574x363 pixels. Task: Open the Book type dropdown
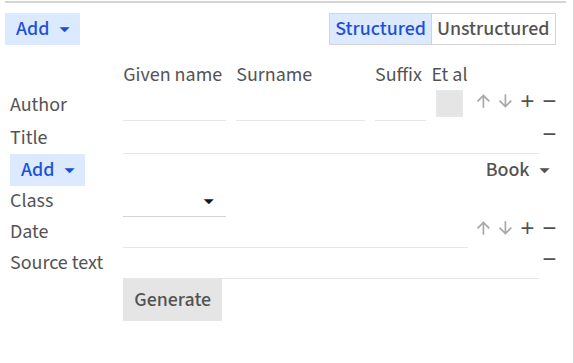pos(518,170)
